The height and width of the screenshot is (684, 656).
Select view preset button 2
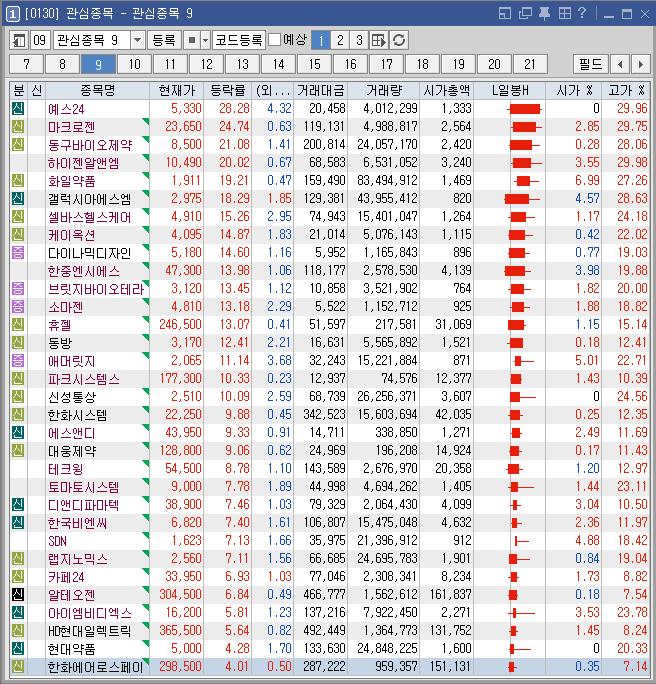tap(340, 41)
